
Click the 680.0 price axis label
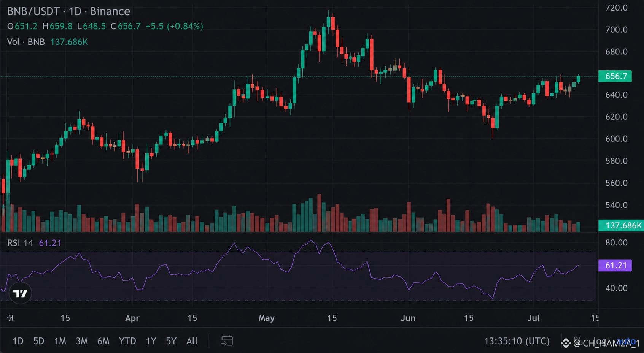tap(616, 52)
